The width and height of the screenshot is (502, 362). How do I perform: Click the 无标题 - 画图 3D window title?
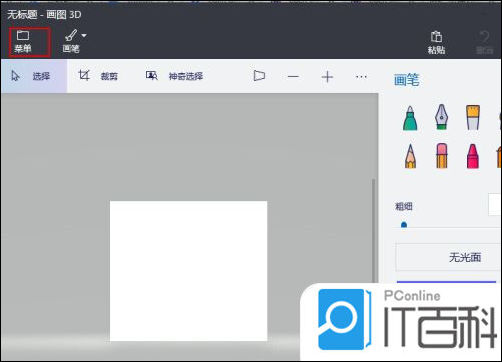point(44,15)
